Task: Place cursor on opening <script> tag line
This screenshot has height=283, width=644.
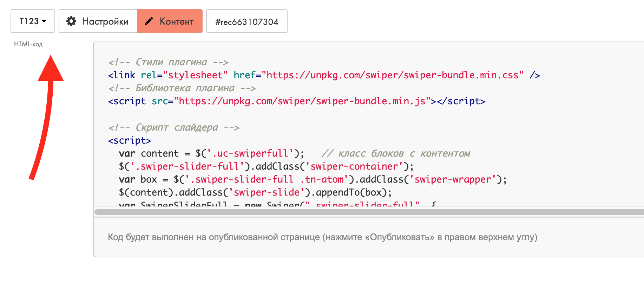Action: coord(130,140)
